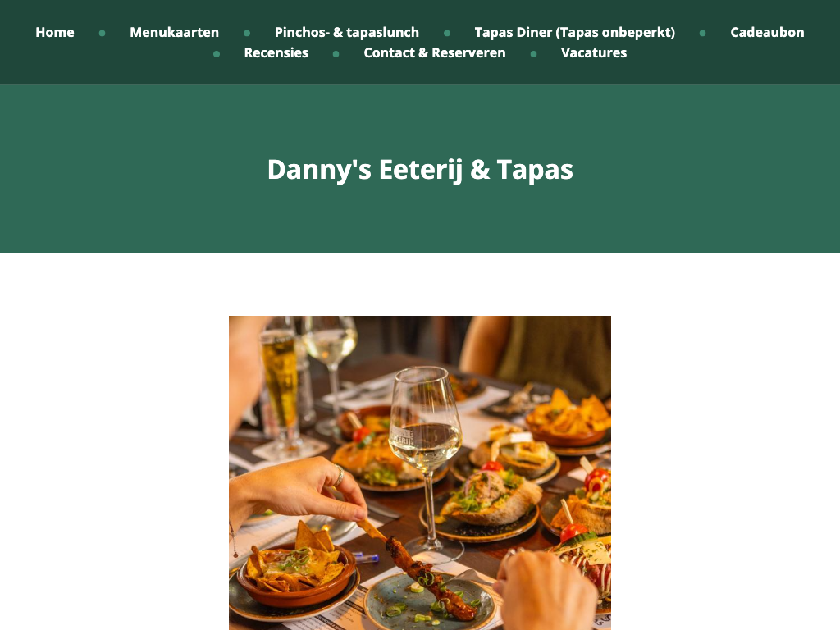Click the dot separator before Tapas Diner
The width and height of the screenshot is (840, 630).
pyautogui.click(x=447, y=33)
